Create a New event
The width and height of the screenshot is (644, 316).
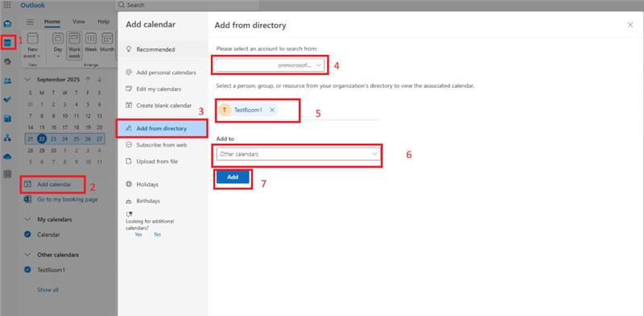click(x=32, y=45)
